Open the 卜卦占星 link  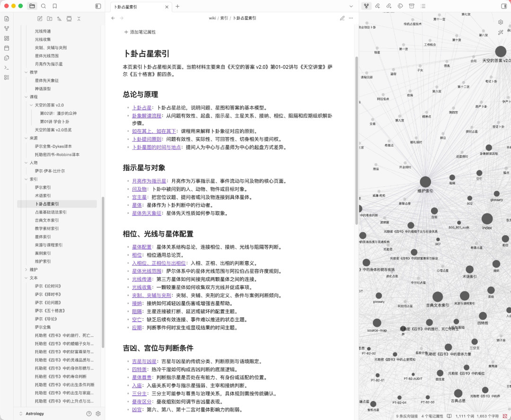click(x=142, y=107)
